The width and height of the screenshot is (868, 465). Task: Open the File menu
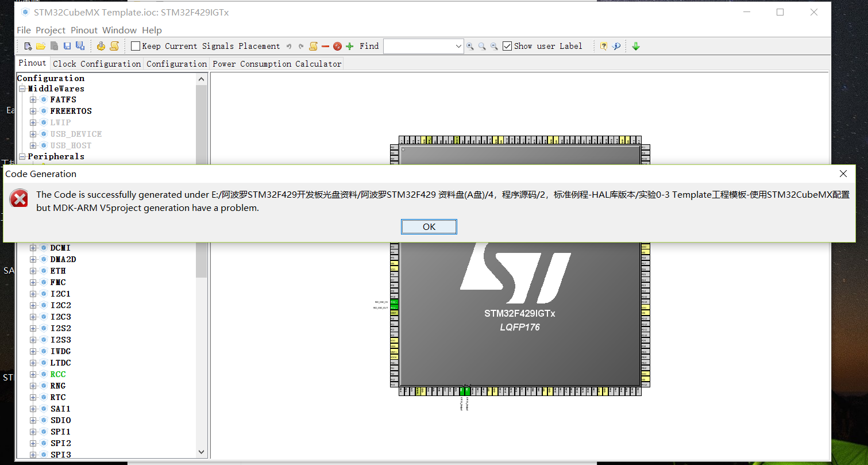coord(24,30)
